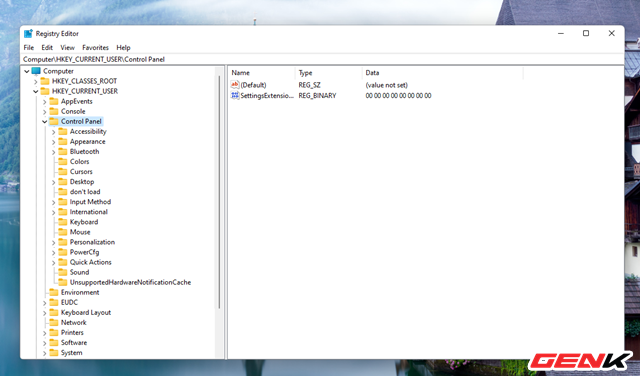Screen dimensions: 640x376
Task: Click the Console folder icon
Action: pyautogui.click(x=54, y=111)
